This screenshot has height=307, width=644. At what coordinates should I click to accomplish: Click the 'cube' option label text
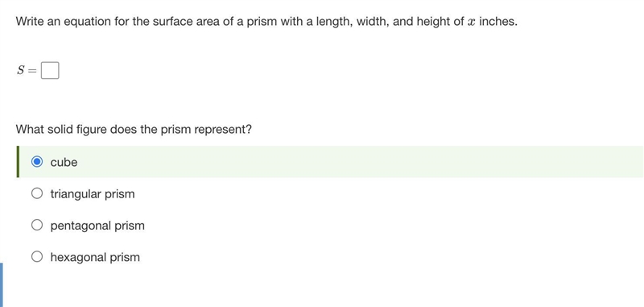click(x=64, y=162)
